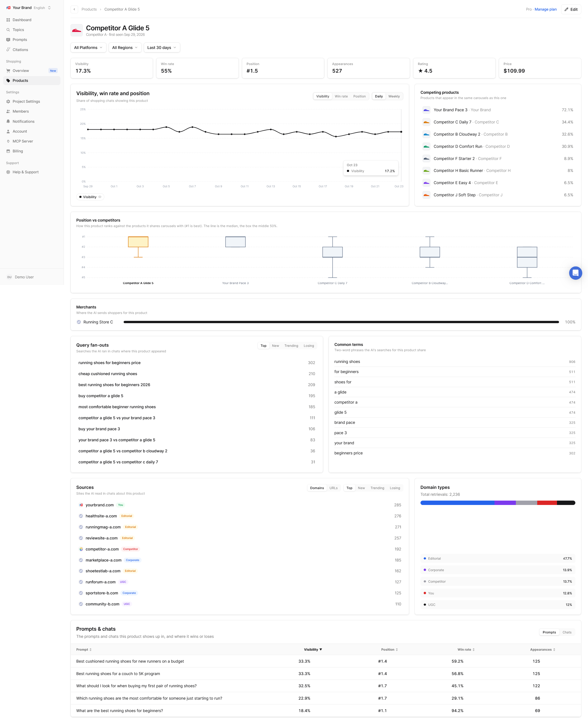
Task: Open Help & Support lifebuoy icon
Action: click(8, 172)
